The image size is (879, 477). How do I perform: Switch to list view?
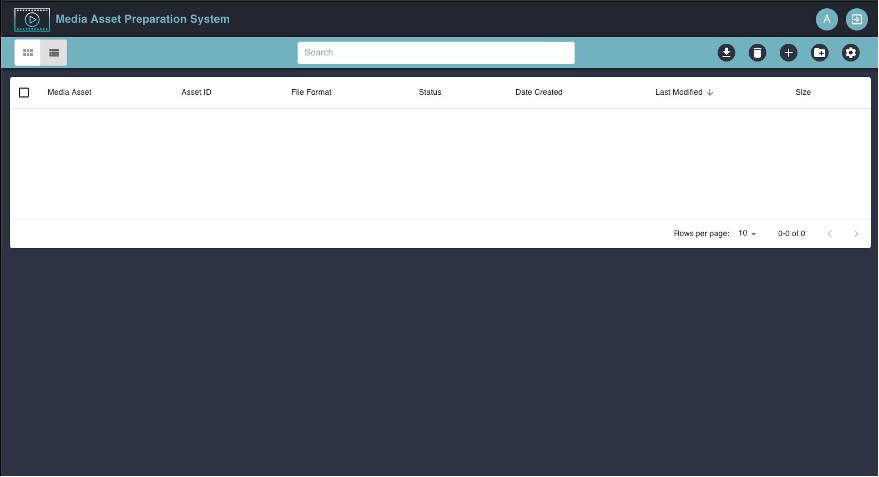54,53
